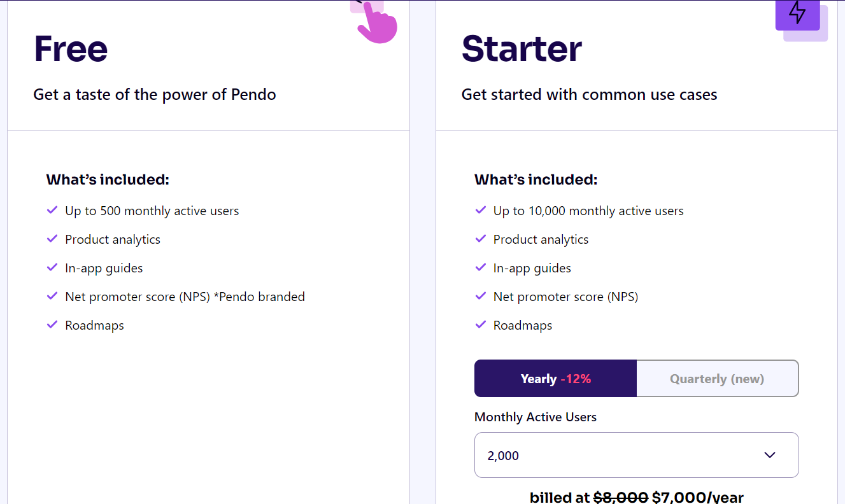Click checkmark beside Free plan's Roadmaps
The height and width of the screenshot is (504, 845).
[52, 325]
